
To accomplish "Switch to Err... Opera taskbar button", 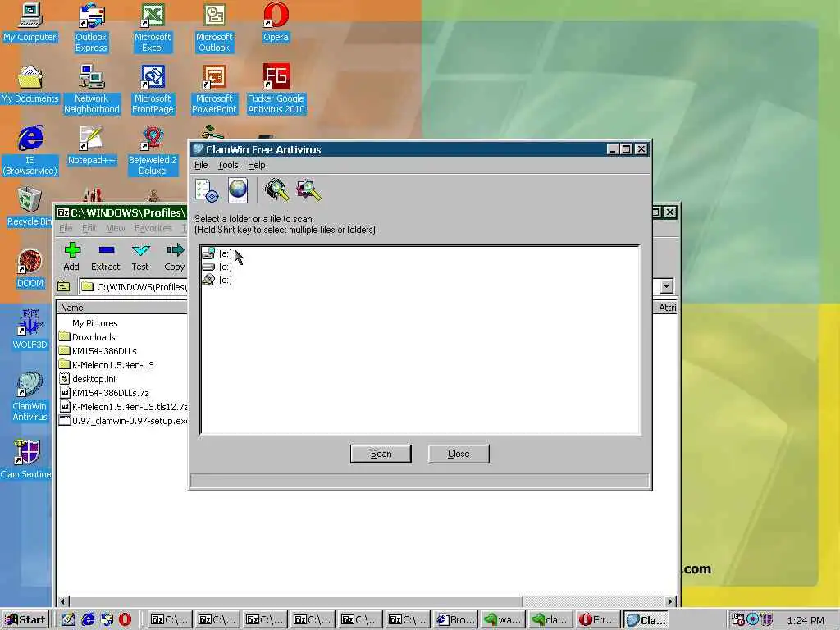I will (x=598, y=620).
